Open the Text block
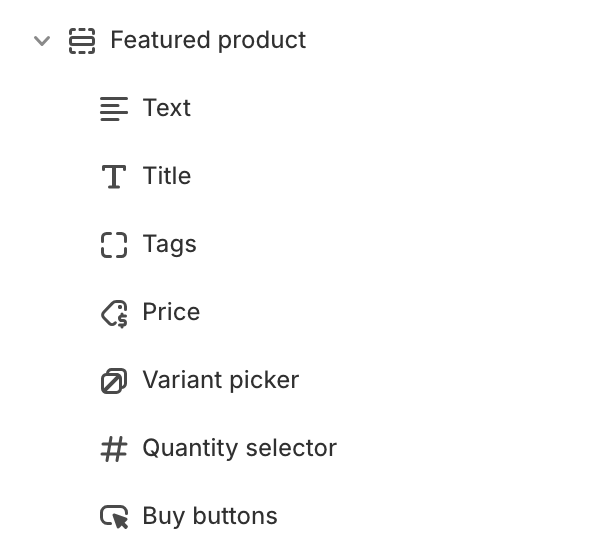The width and height of the screenshot is (596, 560). (166, 108)
